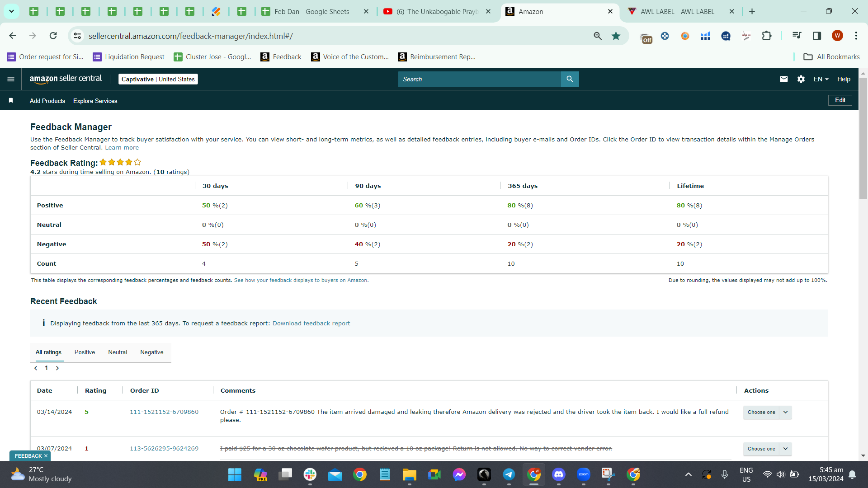Click the Explore Services link
Viewport: 868px width, 488px height.
coord(95,101)
